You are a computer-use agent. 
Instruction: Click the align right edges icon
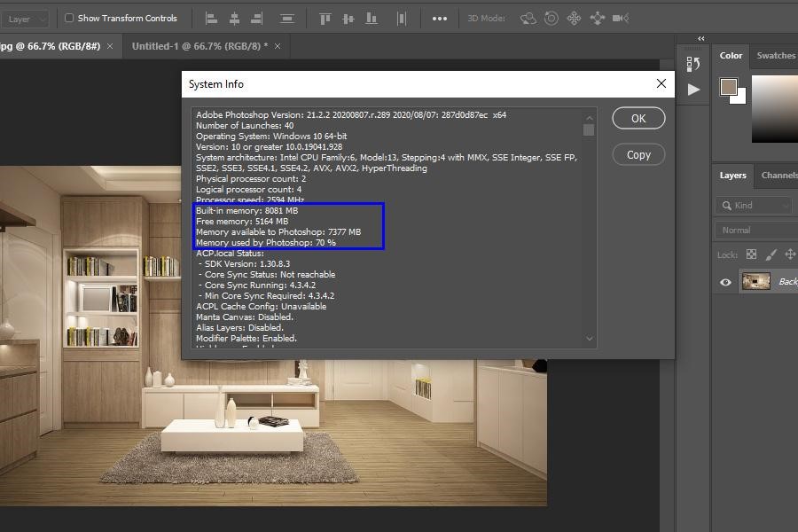click(x=257, y=18)
